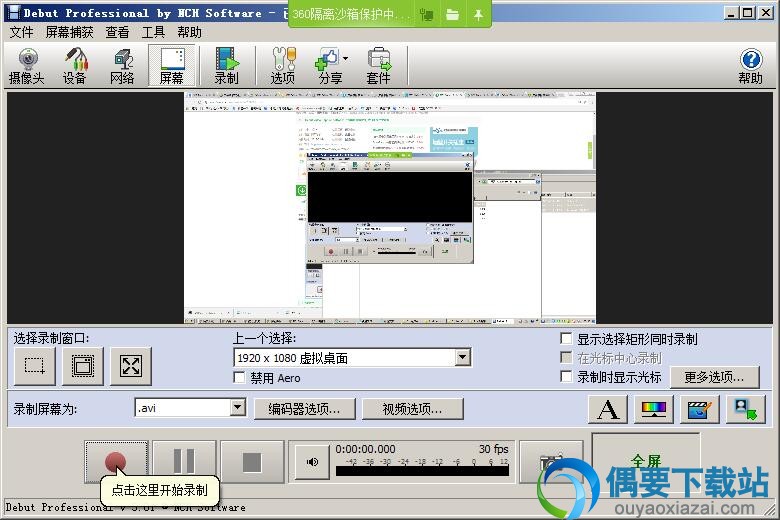Click the 全屏 button

tap(646, 460)
